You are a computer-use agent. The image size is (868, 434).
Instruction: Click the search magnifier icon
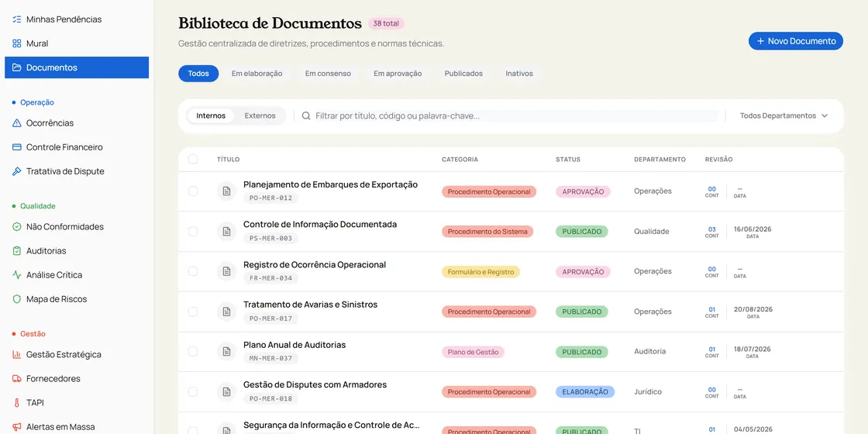tap(306, 115)
